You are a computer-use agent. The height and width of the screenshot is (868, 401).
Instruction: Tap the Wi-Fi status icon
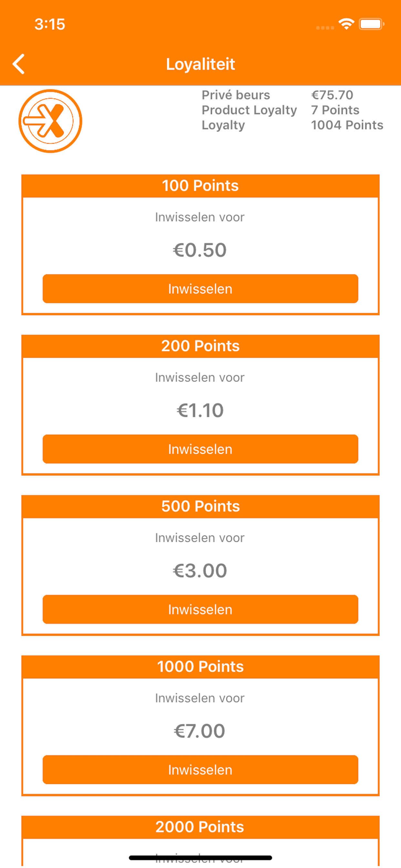tap(346, 24)
